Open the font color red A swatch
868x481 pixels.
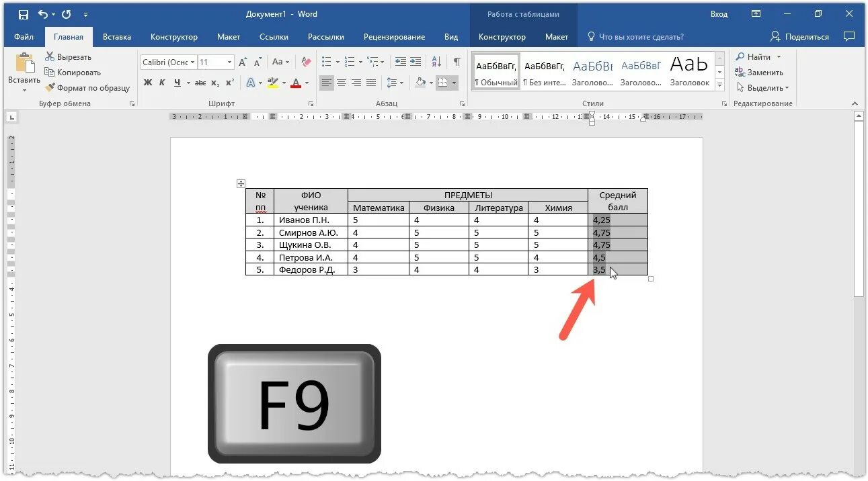coord(296,83)
